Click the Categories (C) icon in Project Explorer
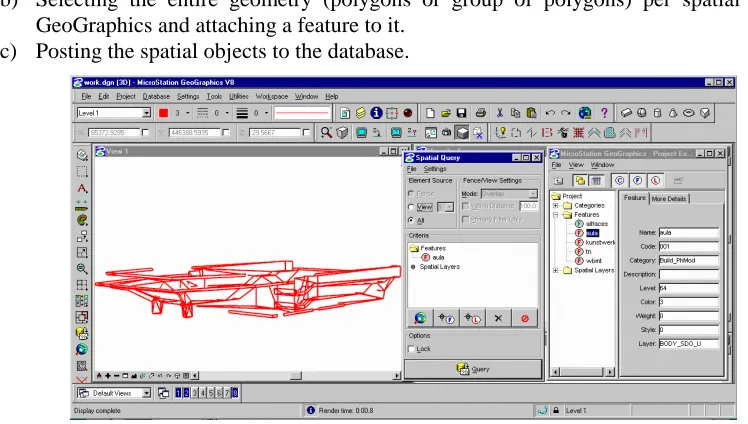 [x=619, y=181]
